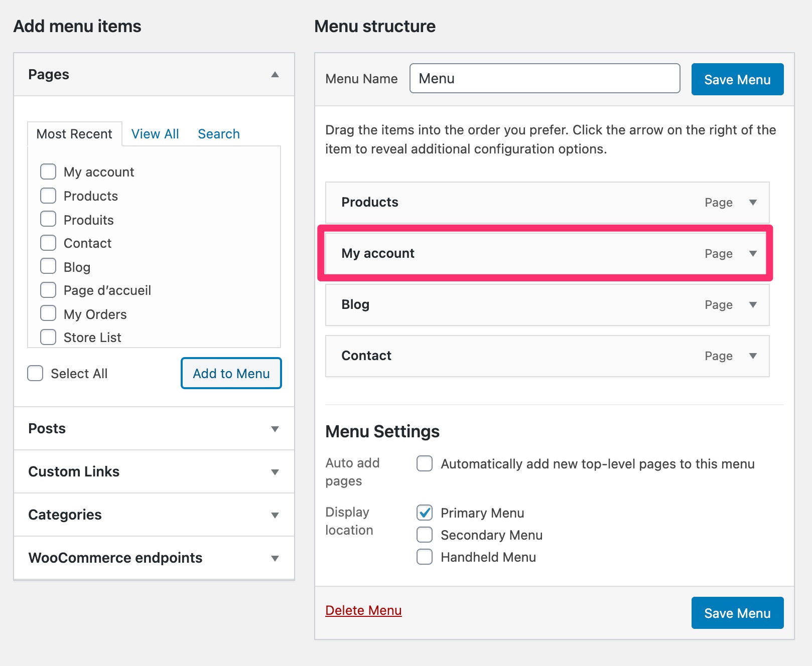Expand the Custom Links panel
This screenshot has height=666, width=812.
275,472
